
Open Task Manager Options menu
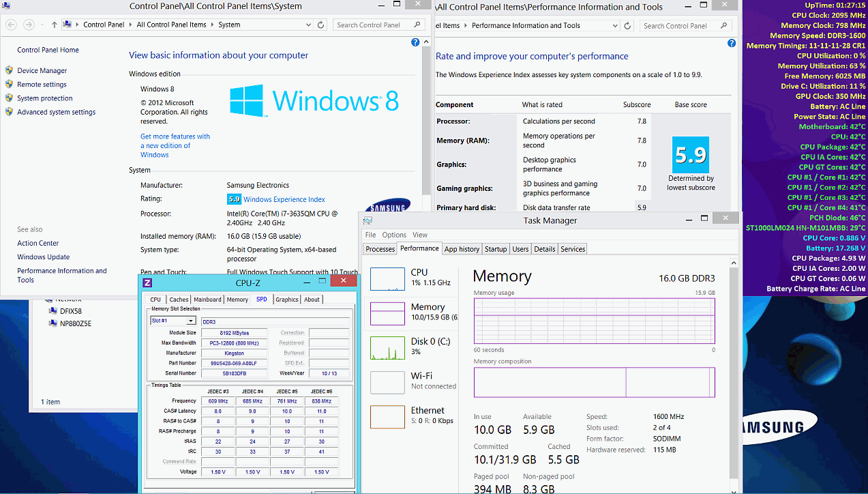pyautogui.click(x=393, y=235)
